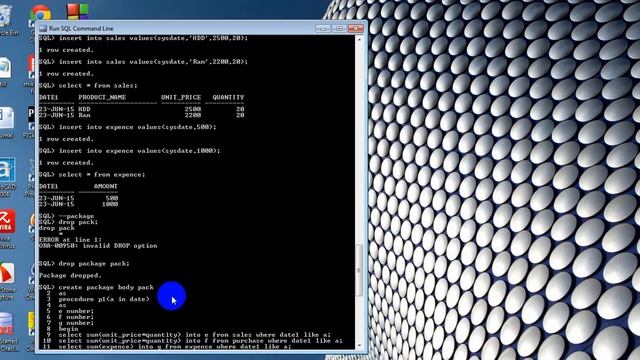Click the unit price value 2500
This screenshot has width=640, height=360.
(x=193, y=109)
